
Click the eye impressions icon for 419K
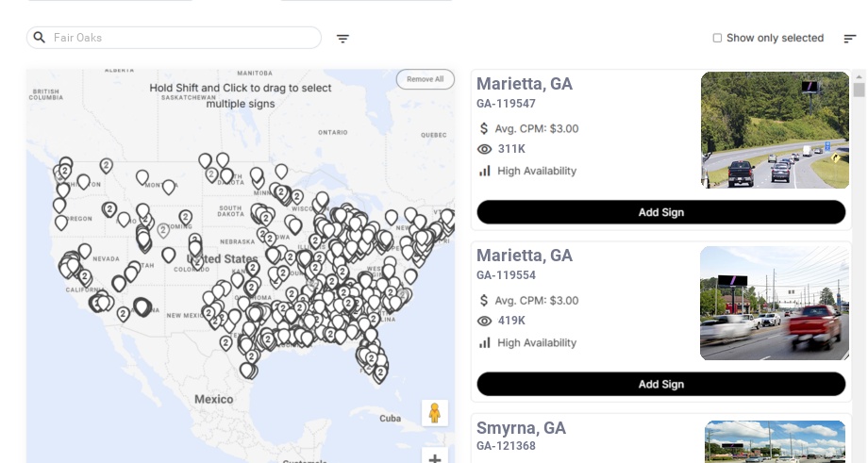click(x=485, y=321)
